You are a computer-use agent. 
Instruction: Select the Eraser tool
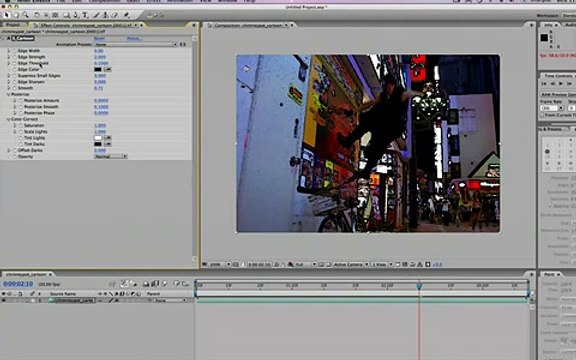click(x=114, y=15)
